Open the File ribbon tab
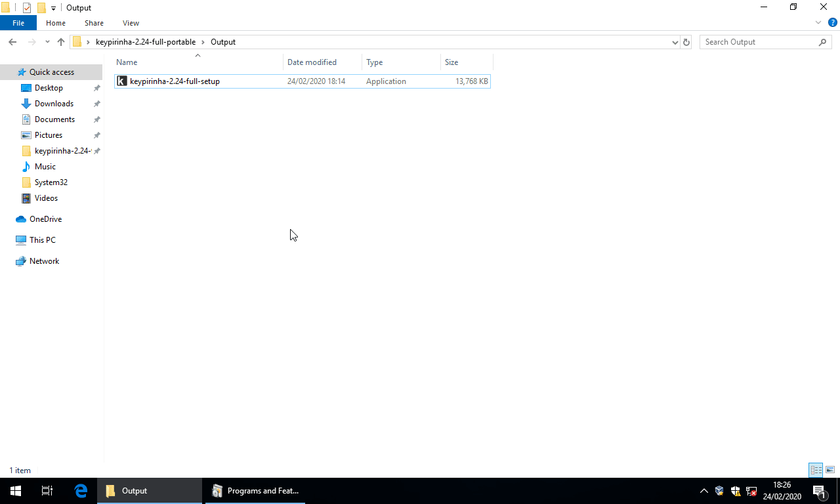The height and width of the screenshot is (504, 840). click(18, 23)
